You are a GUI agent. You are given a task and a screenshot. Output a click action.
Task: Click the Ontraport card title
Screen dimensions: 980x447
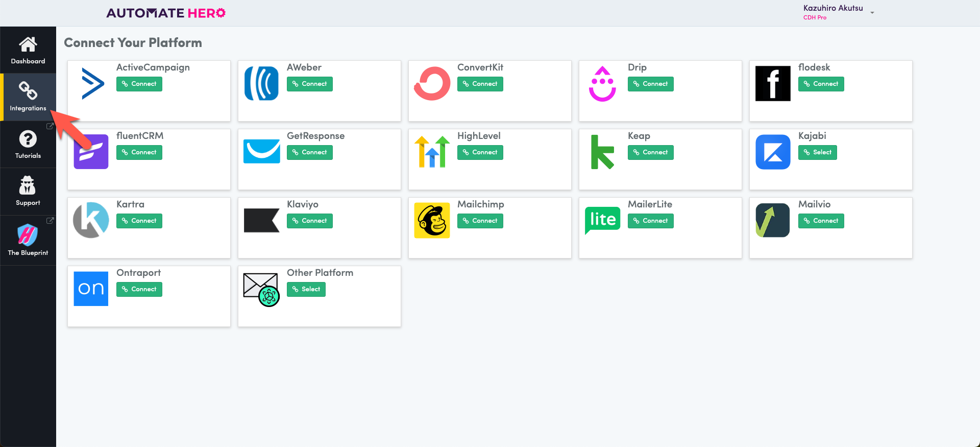[138, 273]
